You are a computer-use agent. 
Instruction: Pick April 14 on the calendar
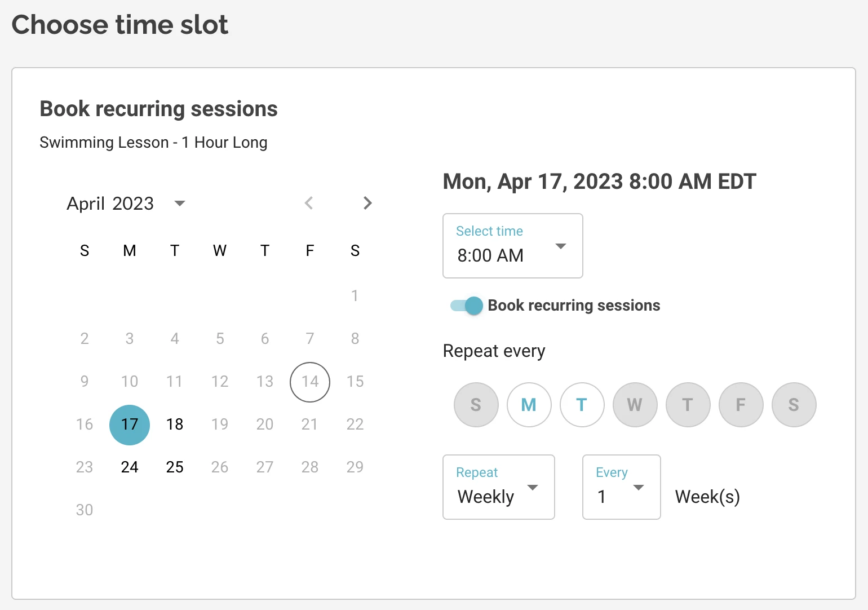tap(309, 382)
